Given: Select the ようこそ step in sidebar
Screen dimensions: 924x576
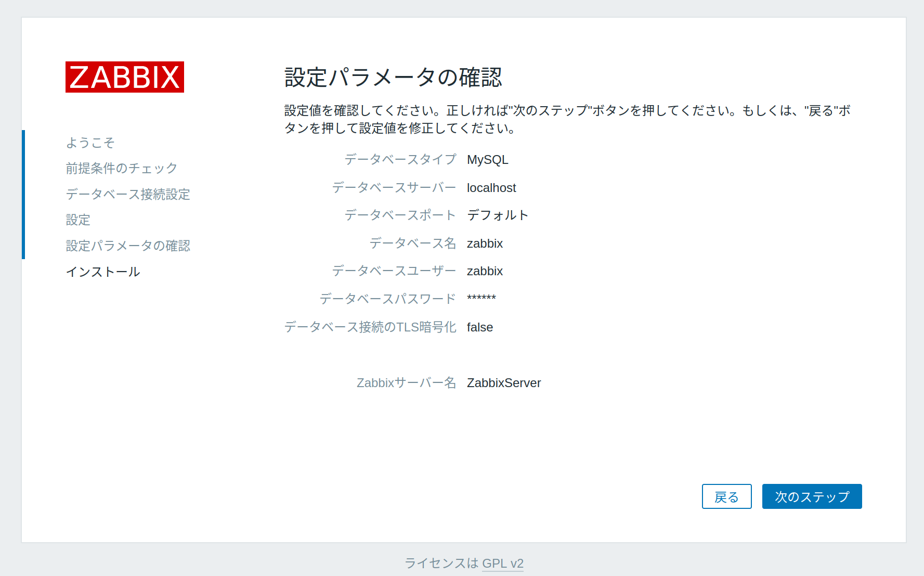Looking at the screenshot, I should pyautogui.click(x=90, y=143).
